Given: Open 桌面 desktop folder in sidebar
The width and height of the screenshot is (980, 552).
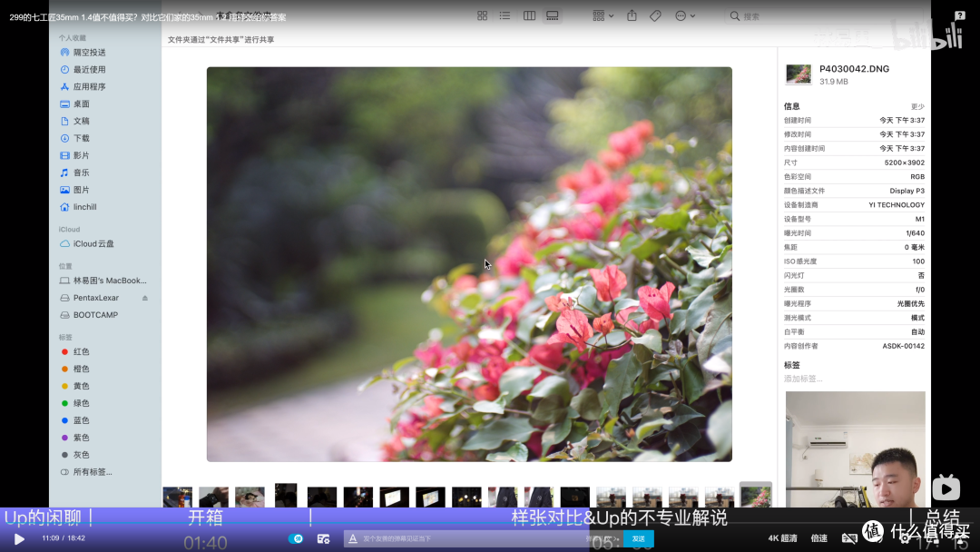Looking at the screenshot, I should [x=75, y=103].
